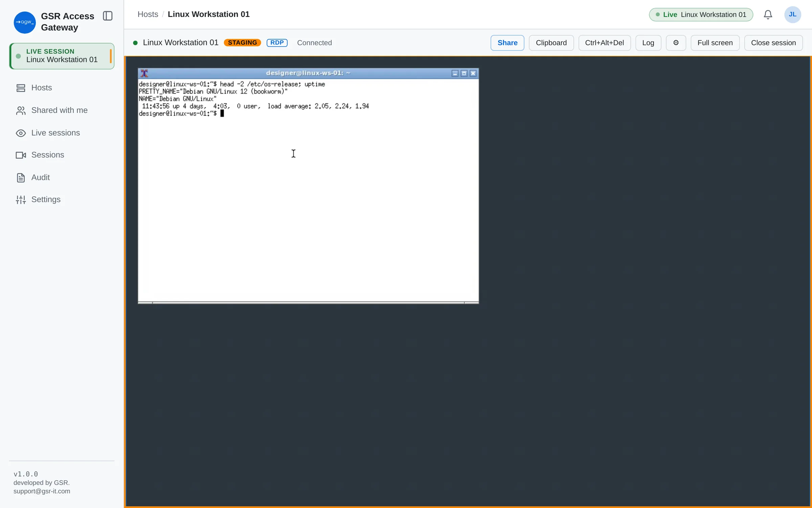Click the Settings sliders icon

[21, 200]
